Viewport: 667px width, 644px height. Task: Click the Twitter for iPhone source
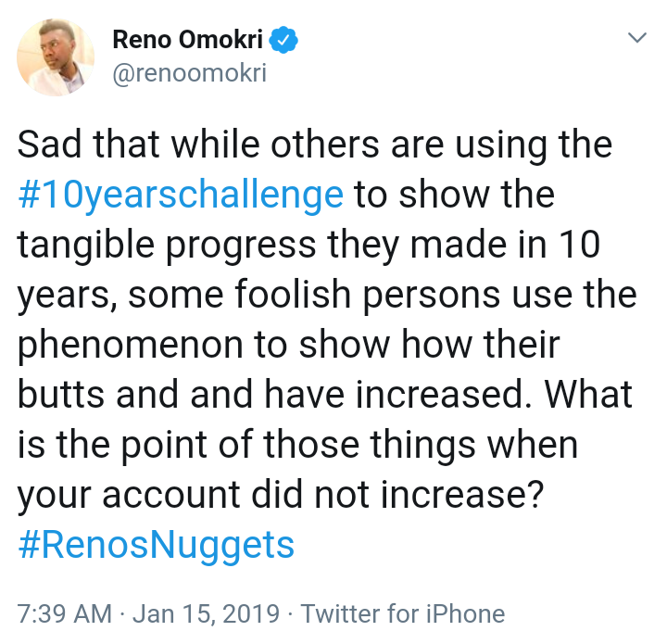pyautogui.click(x=403, y=612)
